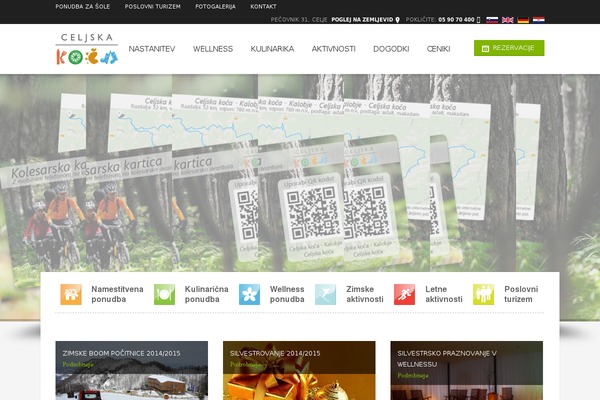This screenshot has height=400, width=600.
Task: Click Podrobneje under Silvestrsko praznovanje v wellnessu
Action: 412,376
